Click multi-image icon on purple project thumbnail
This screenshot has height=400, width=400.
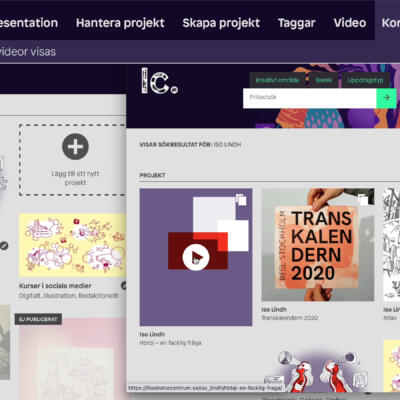pyautogui.click(x=241, y=200)
